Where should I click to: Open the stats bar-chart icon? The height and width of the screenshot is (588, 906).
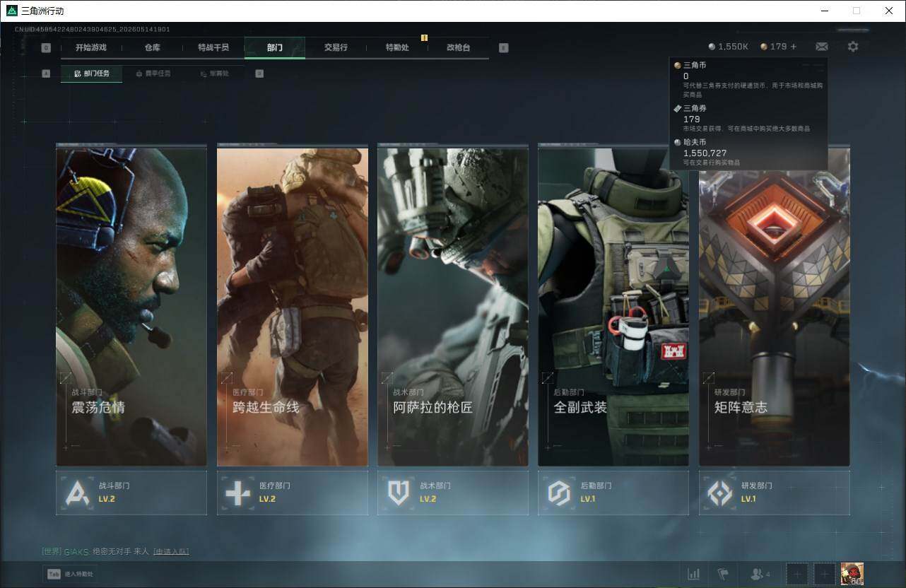point(693,575)
